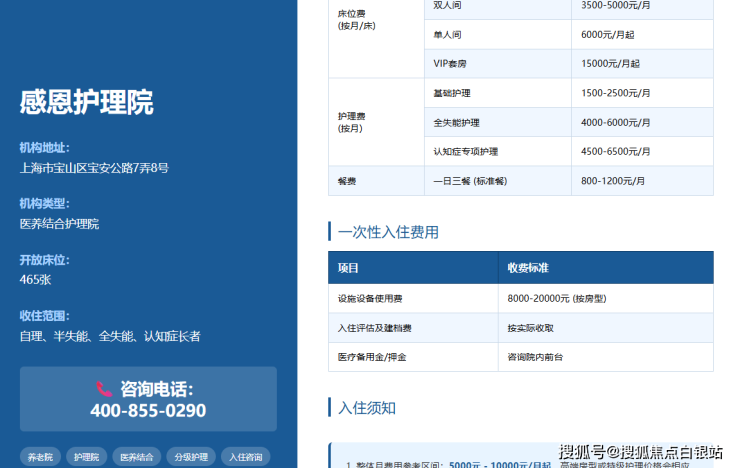Select the 入住评估及建档费 cell
The width and height of the screenshot is (740, 468).
413,328
